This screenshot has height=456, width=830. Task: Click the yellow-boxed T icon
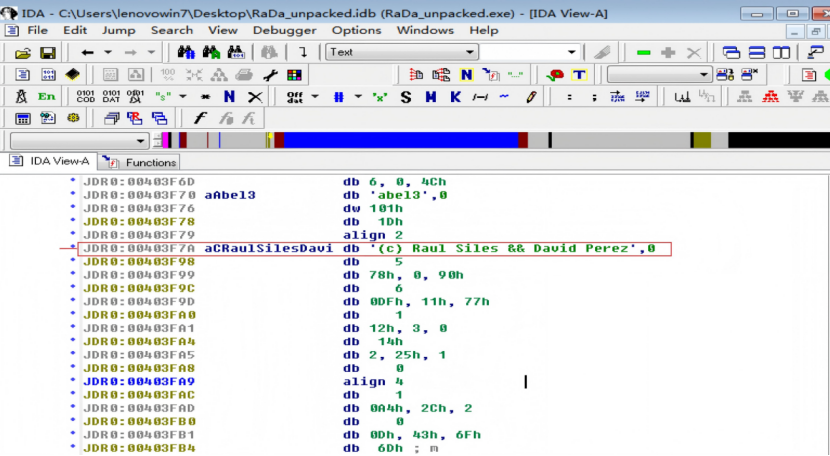pos(579,75)
